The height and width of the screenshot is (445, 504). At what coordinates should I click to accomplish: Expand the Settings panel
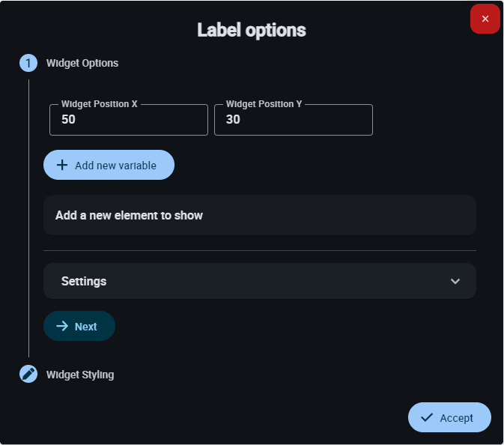coord(259,281)
